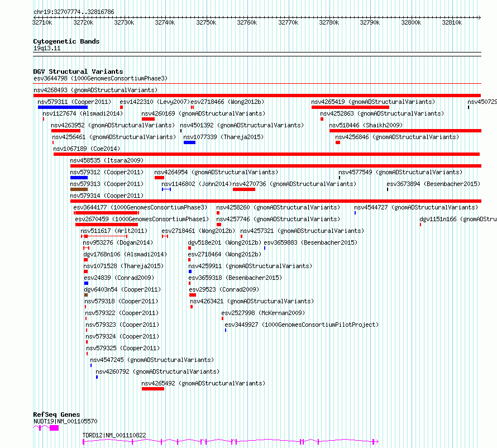Viewport: 497px width, 448px height.
Task: Open the esv1422310 Levy2007 entry
Action: coord(155,102)
